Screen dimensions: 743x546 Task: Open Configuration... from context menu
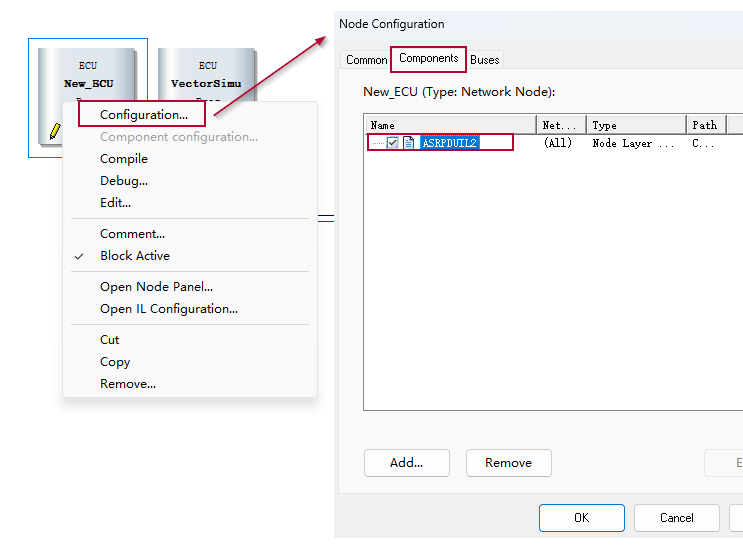click(x=143, y=115)
